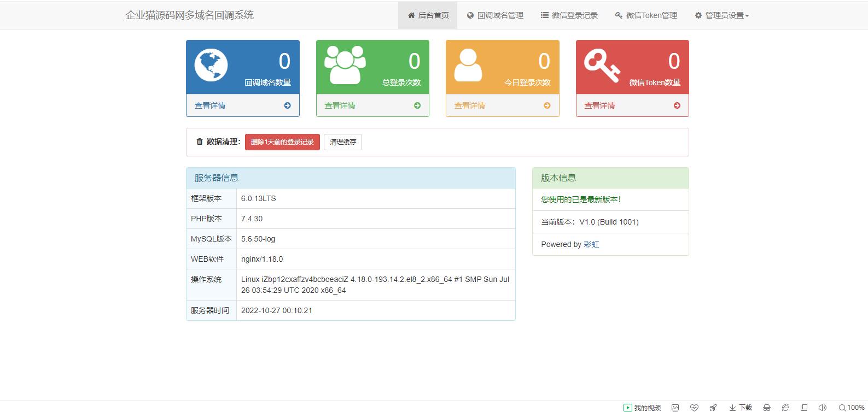Open the 管理员设置 dropdown menu
Viewport: 868px width, 412px height.
pos(722,15)
